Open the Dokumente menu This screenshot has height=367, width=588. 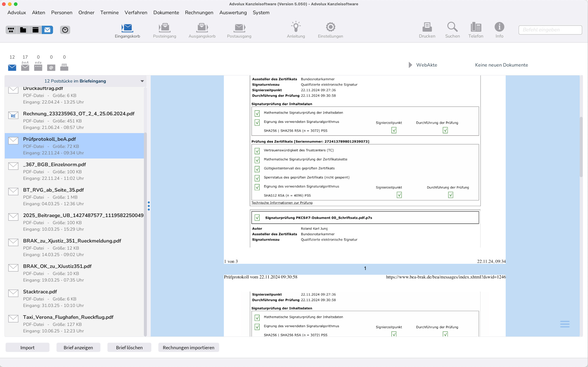[x=166, y=12]
